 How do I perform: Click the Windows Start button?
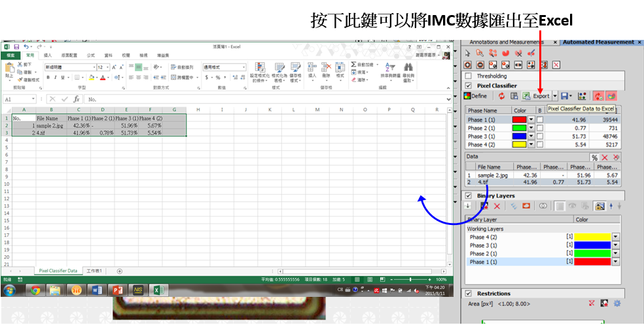coord(9,290)
